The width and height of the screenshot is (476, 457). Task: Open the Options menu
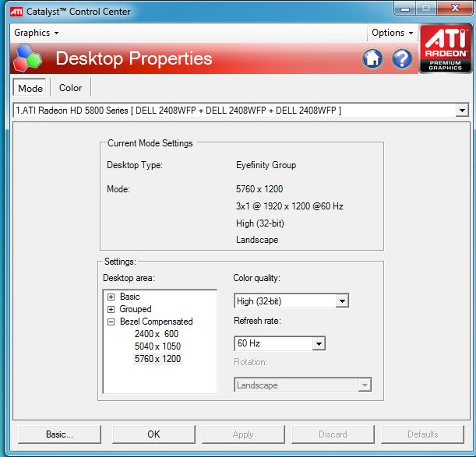pyautogui.click(x=392, y=33)
